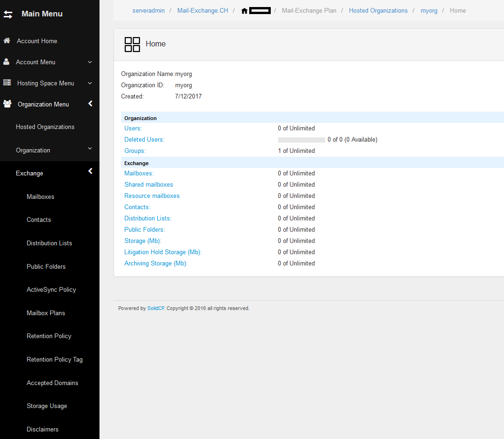This screenshot has height=439, width=504.
Task: Click the home icon in the breadcrumb
Action: coord(244,11)
